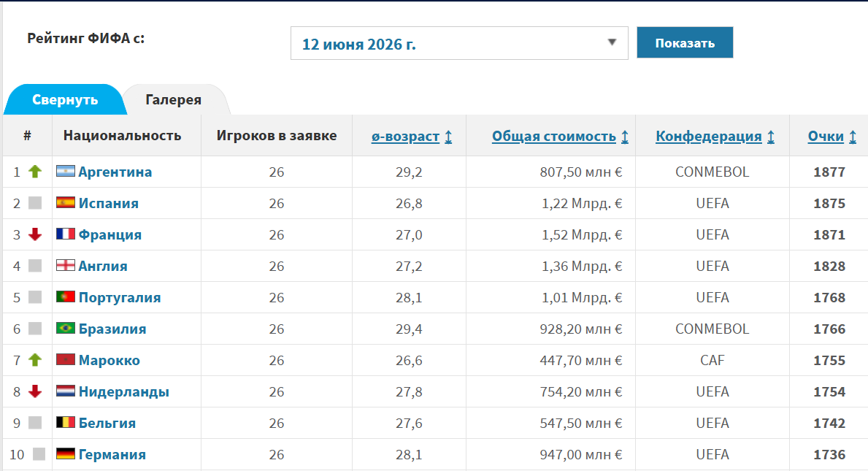This screenshot has width=868, height=471.
Task: Click the 1,22 Млрд. € value
Action: 582,204
